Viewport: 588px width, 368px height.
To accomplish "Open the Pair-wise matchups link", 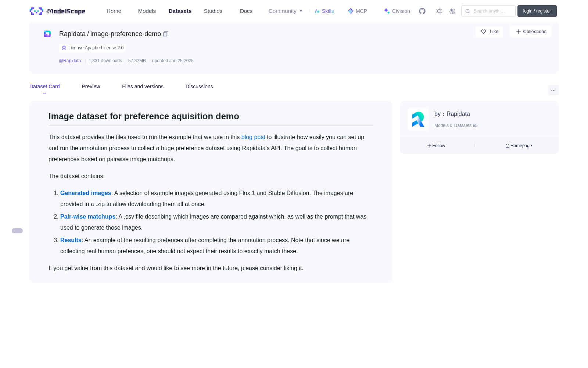I will tap(88, 217).
